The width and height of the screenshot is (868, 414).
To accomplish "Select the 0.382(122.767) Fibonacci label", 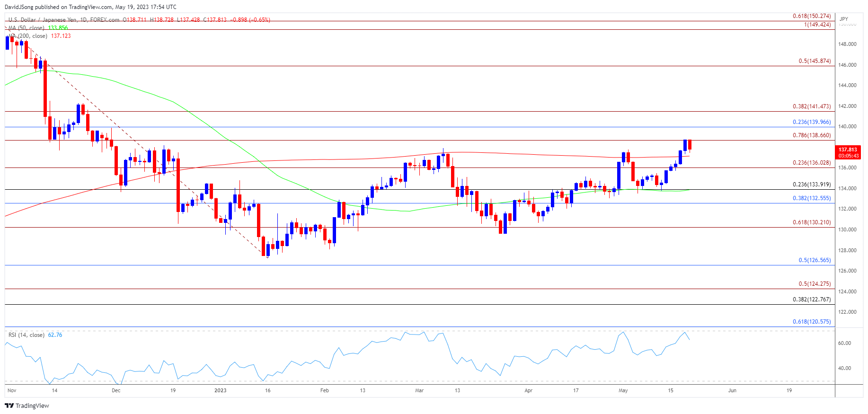I will tap(812, 299).
